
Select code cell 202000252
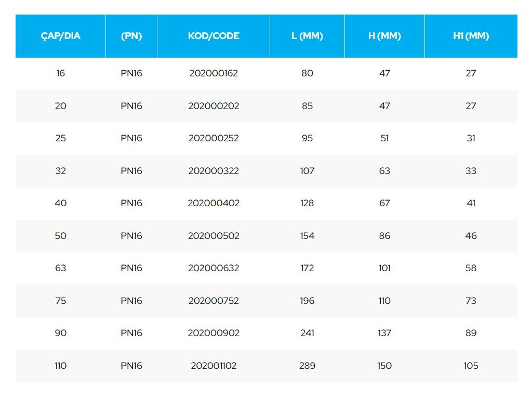(x=214, y=138)
